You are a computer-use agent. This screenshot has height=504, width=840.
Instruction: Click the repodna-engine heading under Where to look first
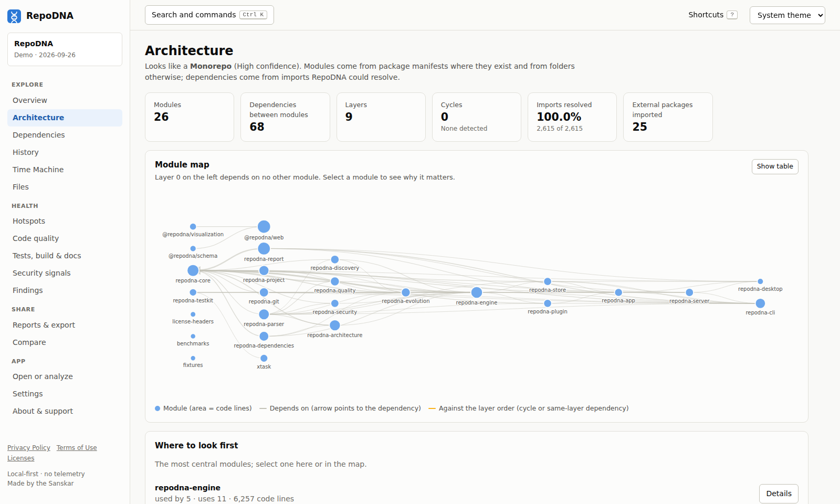pyautogui.click(x=187, y=488)
